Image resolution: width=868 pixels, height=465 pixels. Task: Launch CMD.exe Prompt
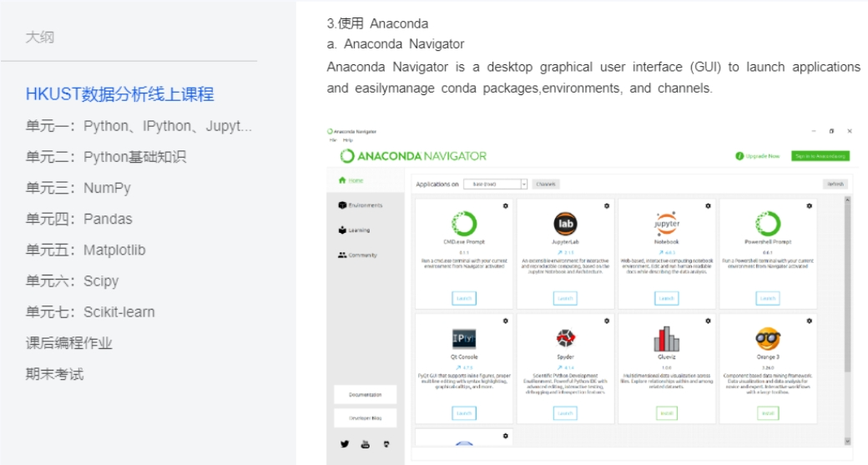coord(464,298)
